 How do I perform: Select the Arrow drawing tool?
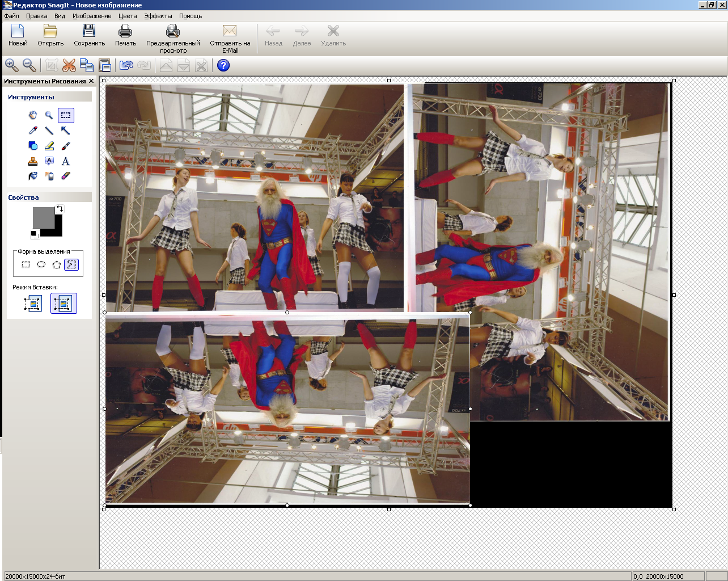(66, 130)
